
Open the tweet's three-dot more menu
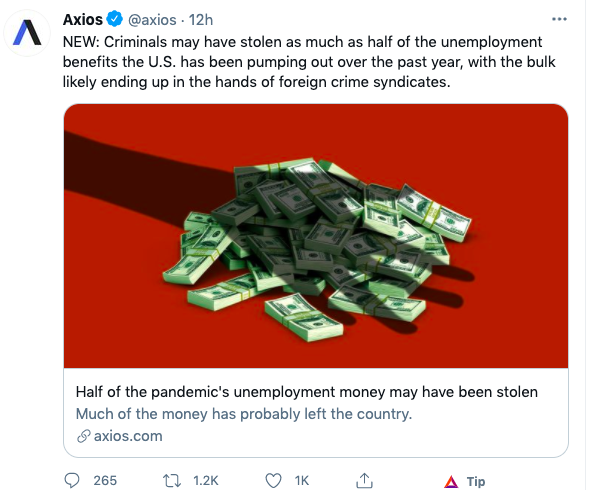[x=557, y=18]
